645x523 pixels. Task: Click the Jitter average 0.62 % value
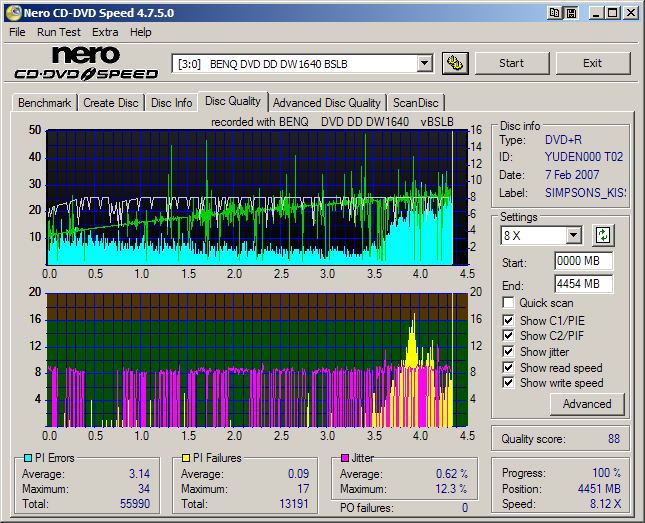452,474
